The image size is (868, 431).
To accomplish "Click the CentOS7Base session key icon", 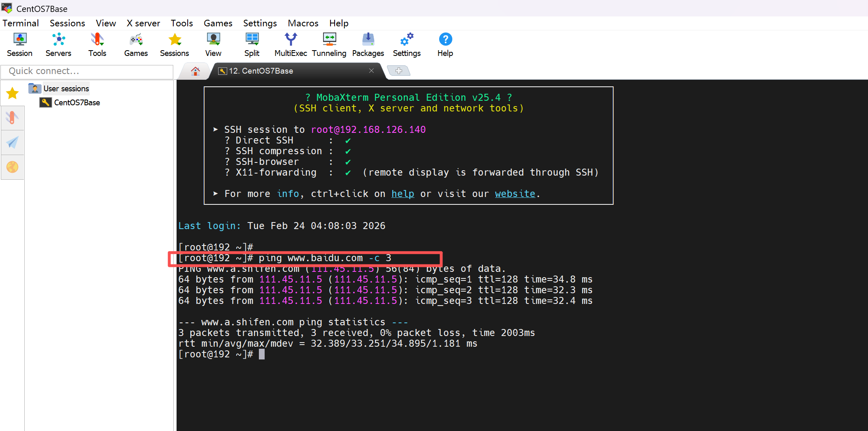I will pos(46,102).
